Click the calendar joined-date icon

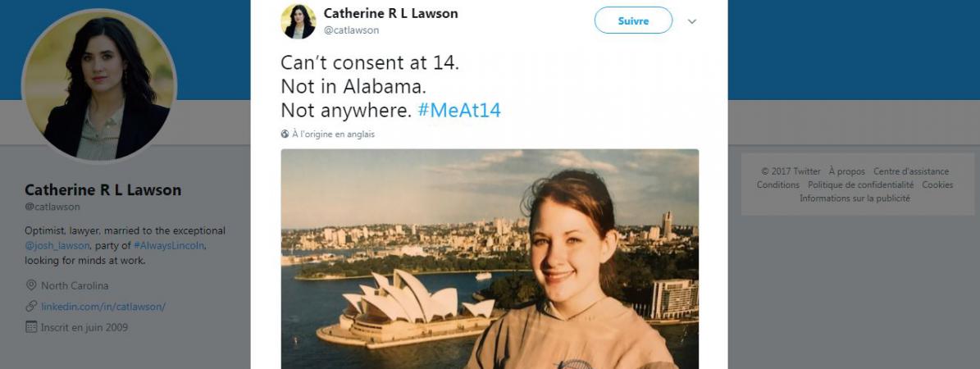click(x=31, y=327)
